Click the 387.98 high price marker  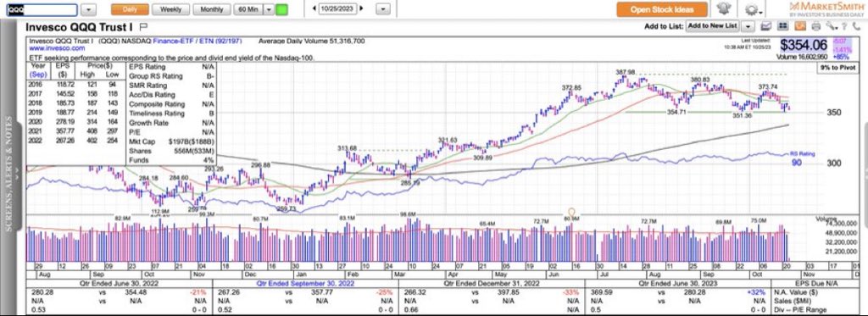[x=626, y=73]
